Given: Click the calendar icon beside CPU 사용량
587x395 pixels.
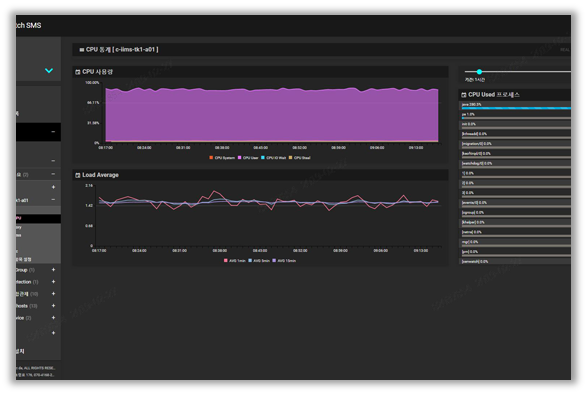Looking at the screenshot, I should (78, 72).
